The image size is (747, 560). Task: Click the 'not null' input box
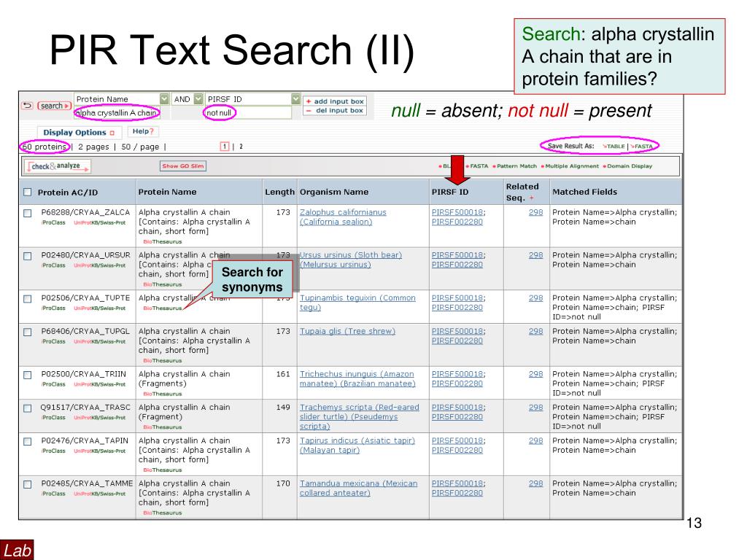pyautogui.click(x=248, y=113)
